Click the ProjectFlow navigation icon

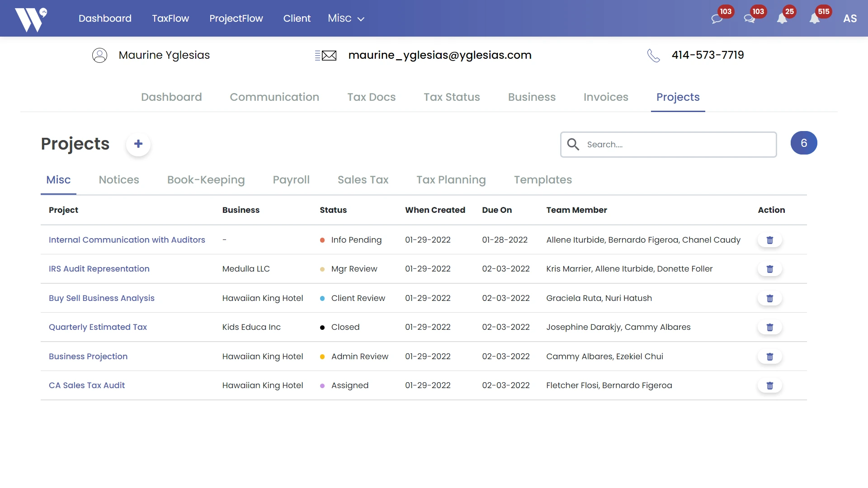[236, 18]
